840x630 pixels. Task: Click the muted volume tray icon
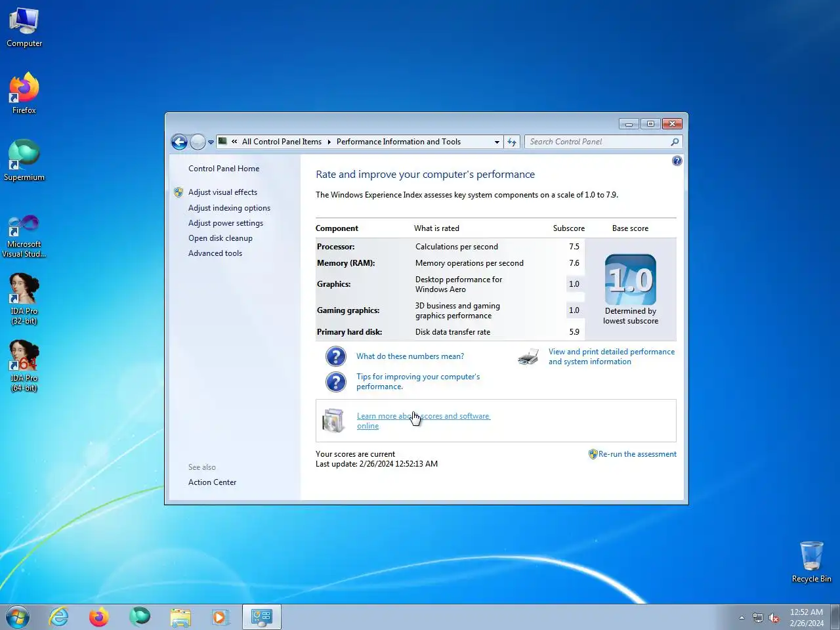(774, 618)
